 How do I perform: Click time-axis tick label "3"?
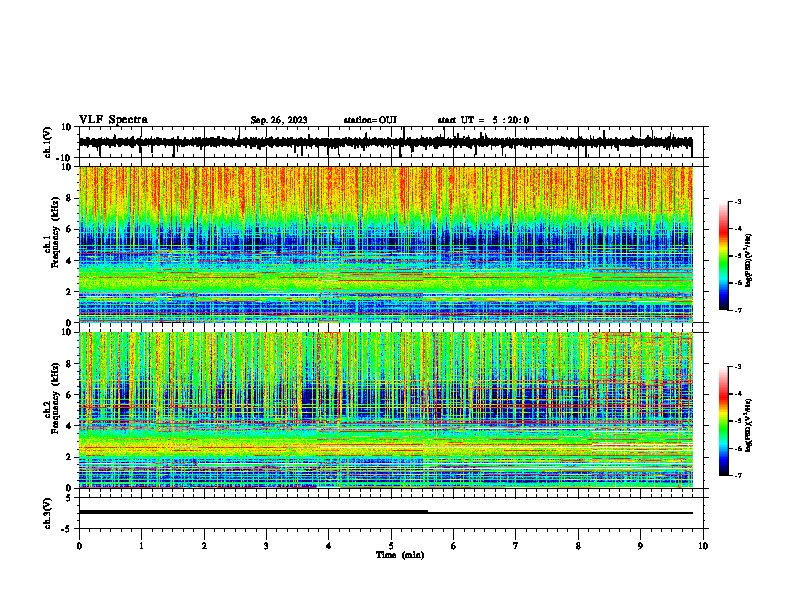coord(266,546)
